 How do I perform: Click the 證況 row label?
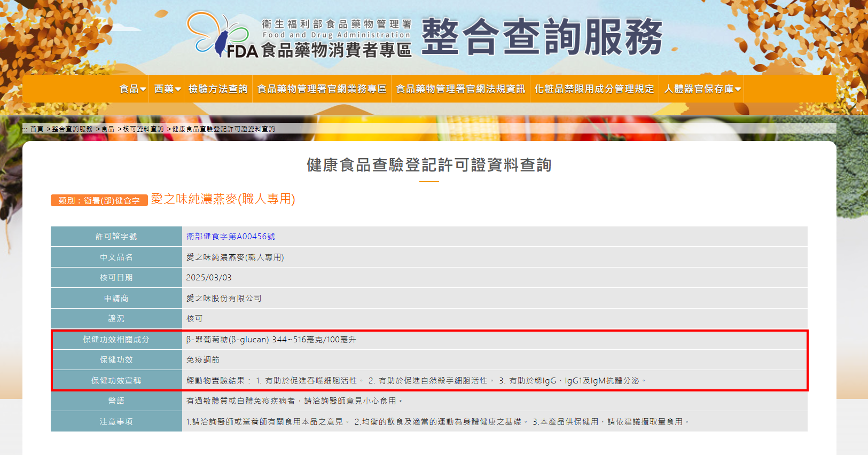click(x=116, y=319)
